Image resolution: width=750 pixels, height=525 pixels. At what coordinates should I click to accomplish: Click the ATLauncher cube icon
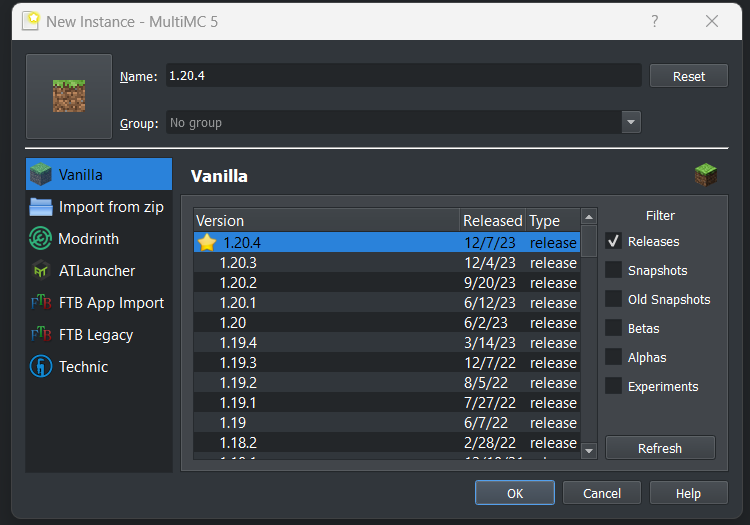coord(41,271)
